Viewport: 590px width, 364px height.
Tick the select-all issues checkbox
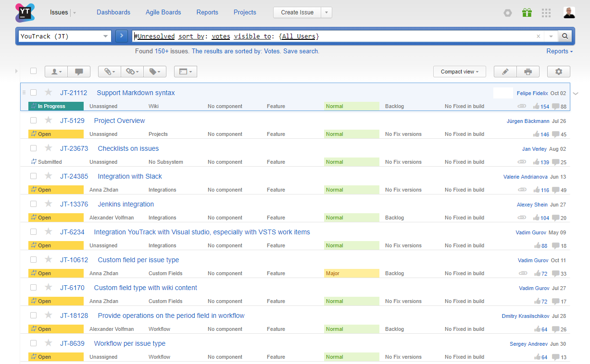click(x=34, y=71)
